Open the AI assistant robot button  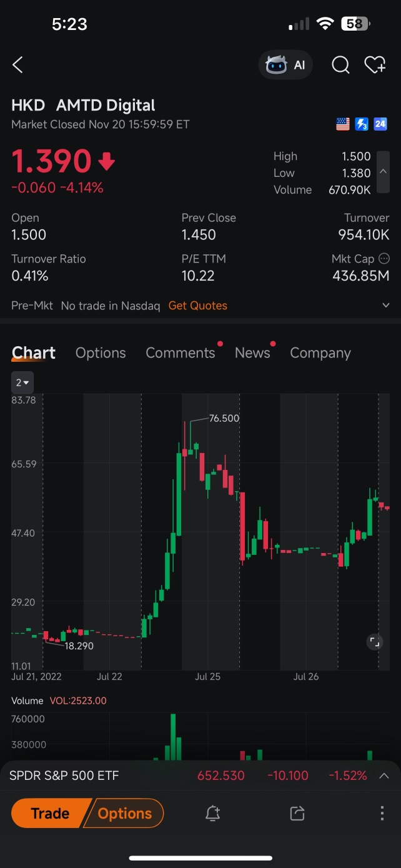pos(285,65)
